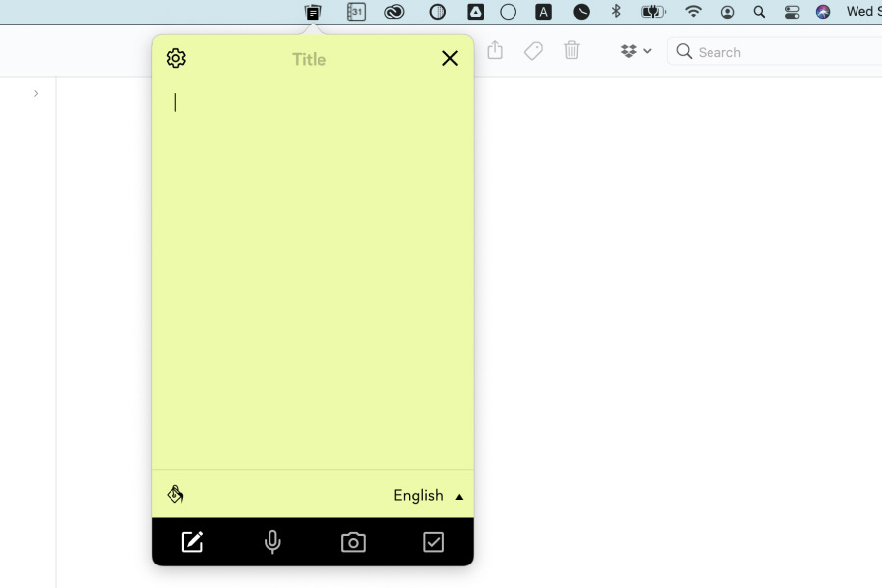Viewport: 882px width, 588px height.
Task: Open Spotlight search magnifier in menu bar
Action: pyautogui.click(x=759, y=12)
